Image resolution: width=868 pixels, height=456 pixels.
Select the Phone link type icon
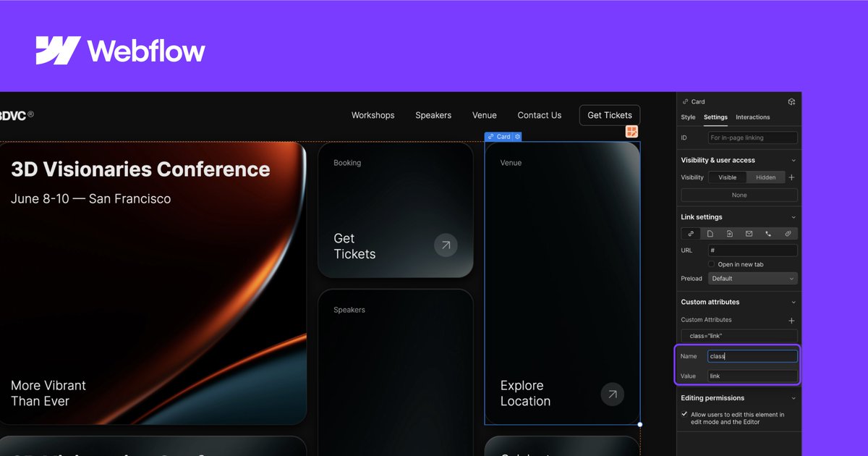coord(768,234)
